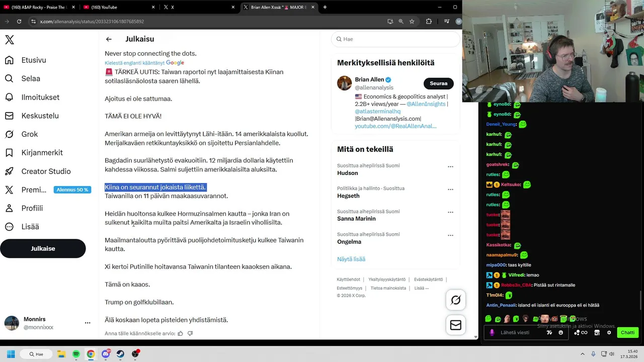Open Profiili in the sidebar
Image resolution: width=644 pixels, height=362 pixels.
click(x=23, y=208)
